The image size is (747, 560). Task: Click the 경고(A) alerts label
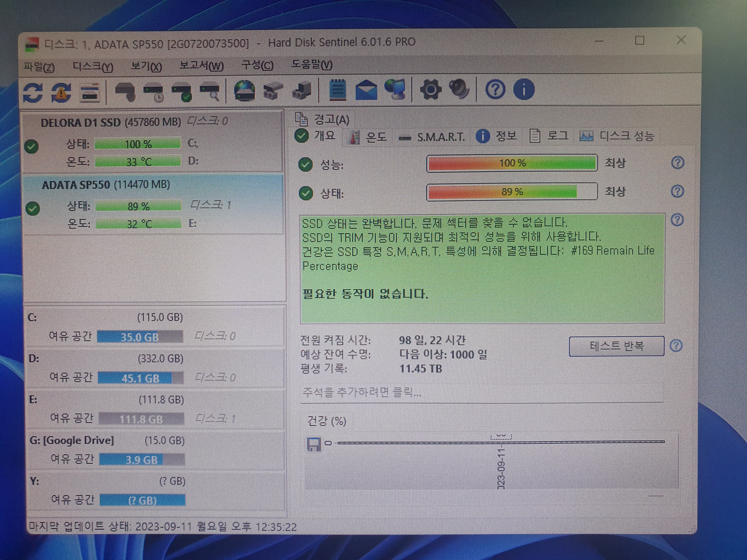(x=332, y=119)
